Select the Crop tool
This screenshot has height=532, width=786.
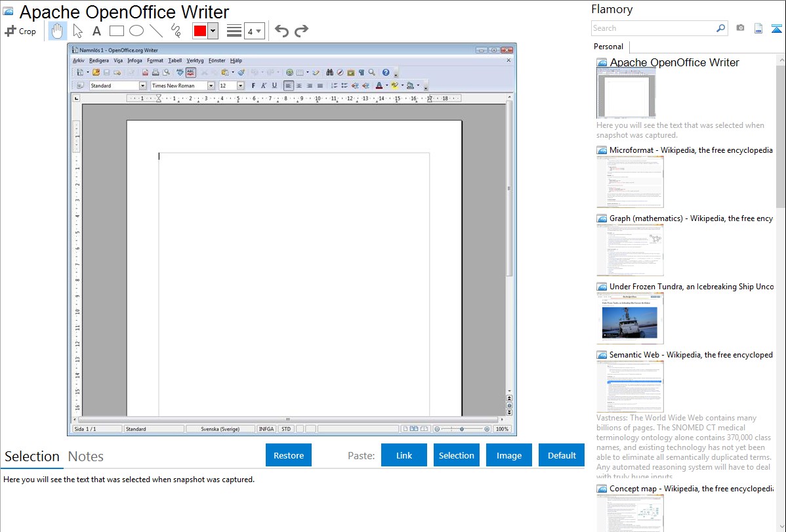[x=20, y=31]
